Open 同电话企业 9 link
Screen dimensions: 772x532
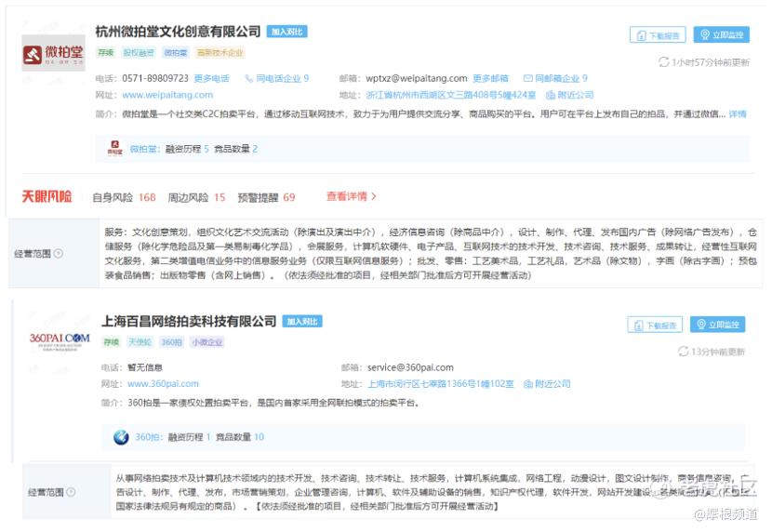(x=282, y=78)
